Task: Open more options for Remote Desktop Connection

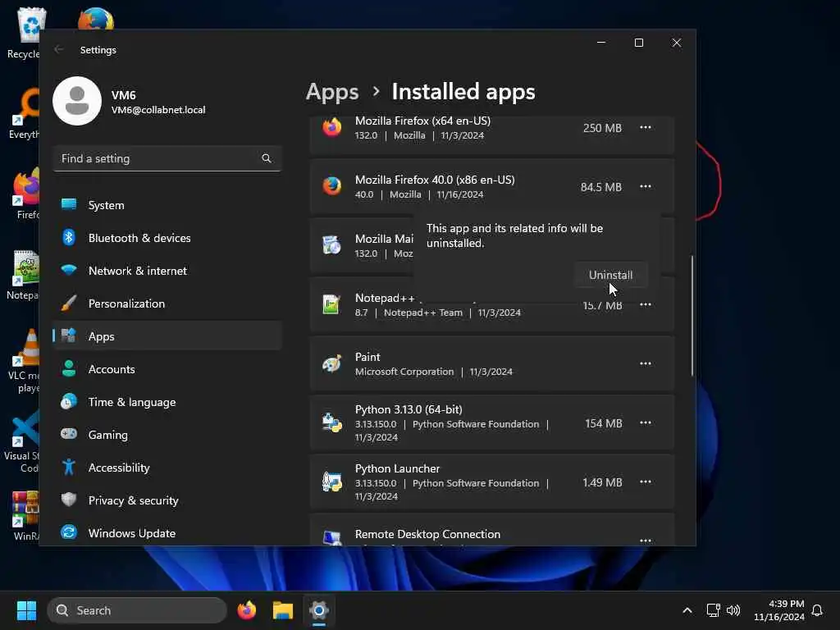Action: [645, 540]
